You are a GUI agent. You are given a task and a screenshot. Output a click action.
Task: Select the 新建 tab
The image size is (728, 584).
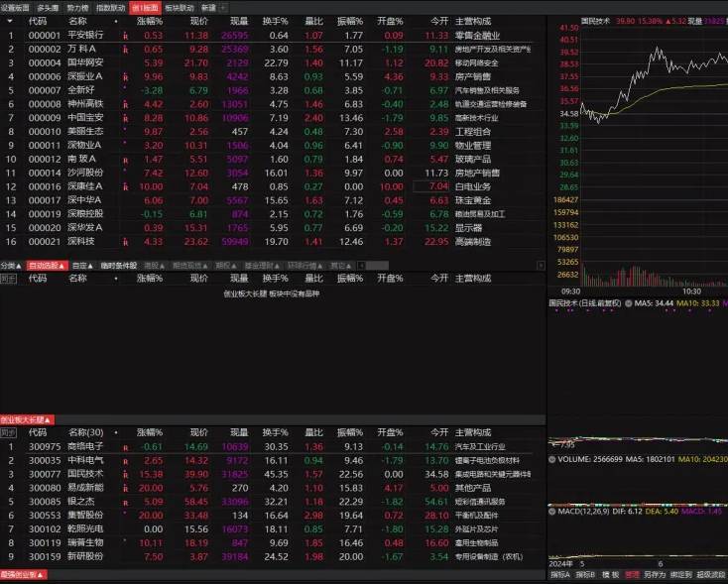pyautogui.click(x=208, y=7)
